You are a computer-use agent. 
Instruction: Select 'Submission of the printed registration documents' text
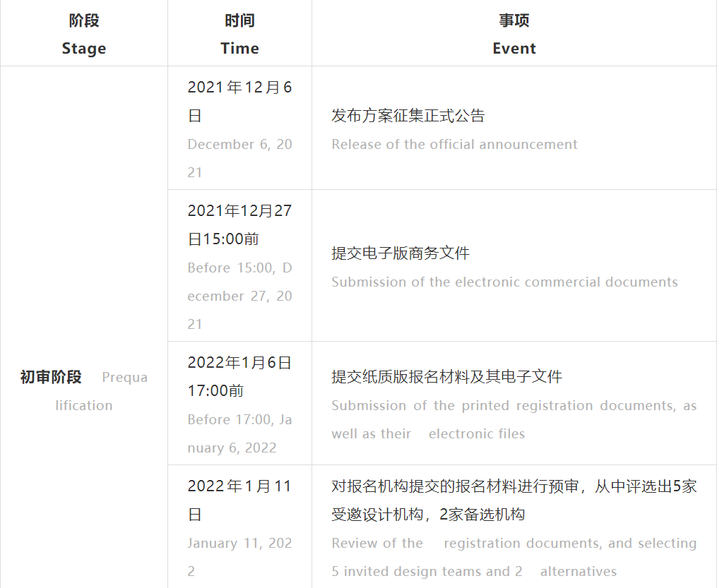(x=514, y=406)
